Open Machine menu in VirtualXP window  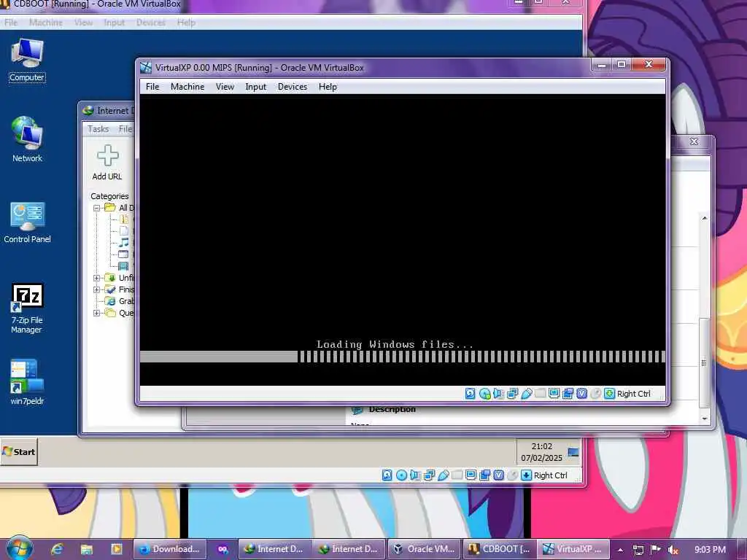[187, 87]
